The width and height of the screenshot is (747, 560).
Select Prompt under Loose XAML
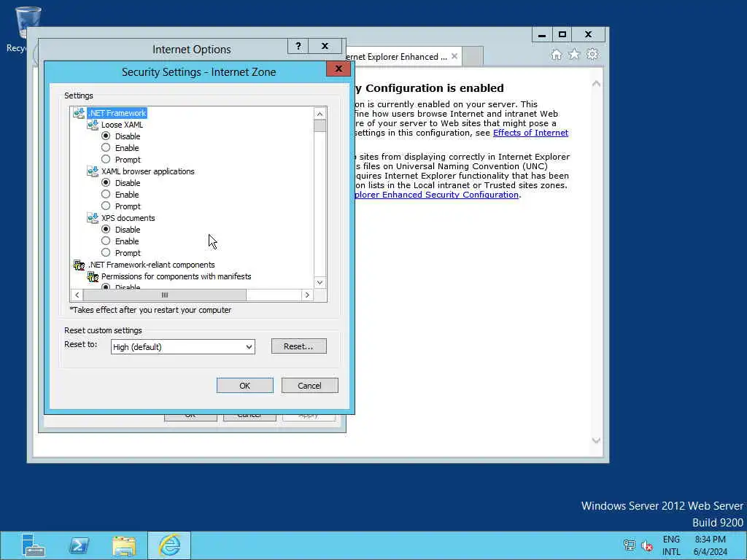[x=106, y=159]
